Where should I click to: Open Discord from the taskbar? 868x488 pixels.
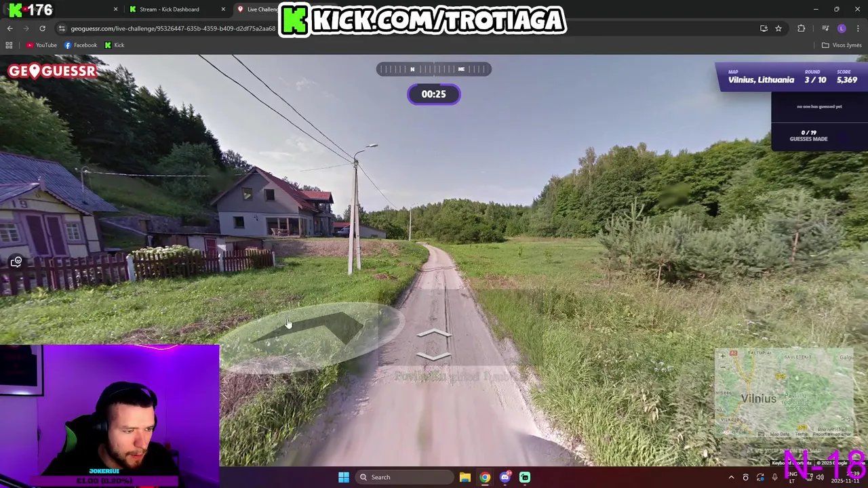505,477
